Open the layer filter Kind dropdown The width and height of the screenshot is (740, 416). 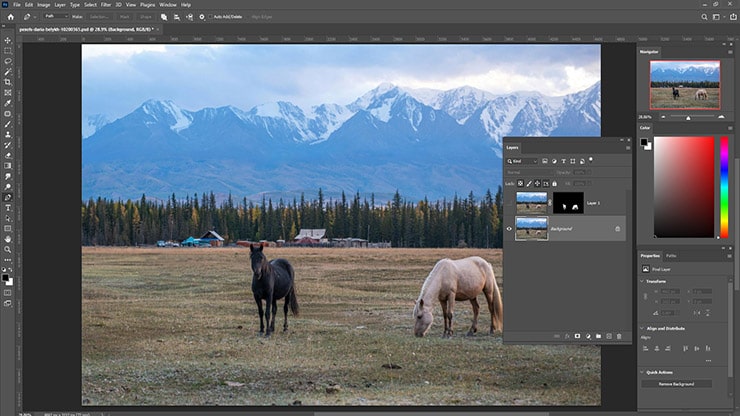coord(524,160)
